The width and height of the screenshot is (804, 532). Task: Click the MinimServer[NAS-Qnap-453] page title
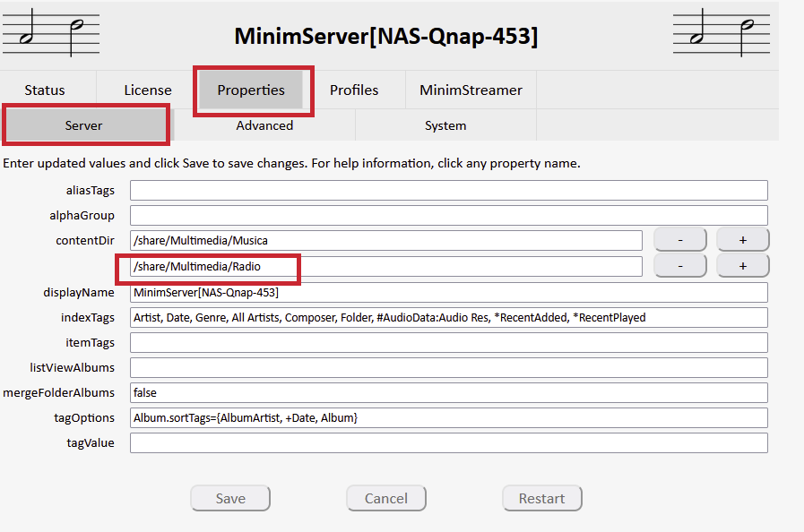(x=386, y=37)
